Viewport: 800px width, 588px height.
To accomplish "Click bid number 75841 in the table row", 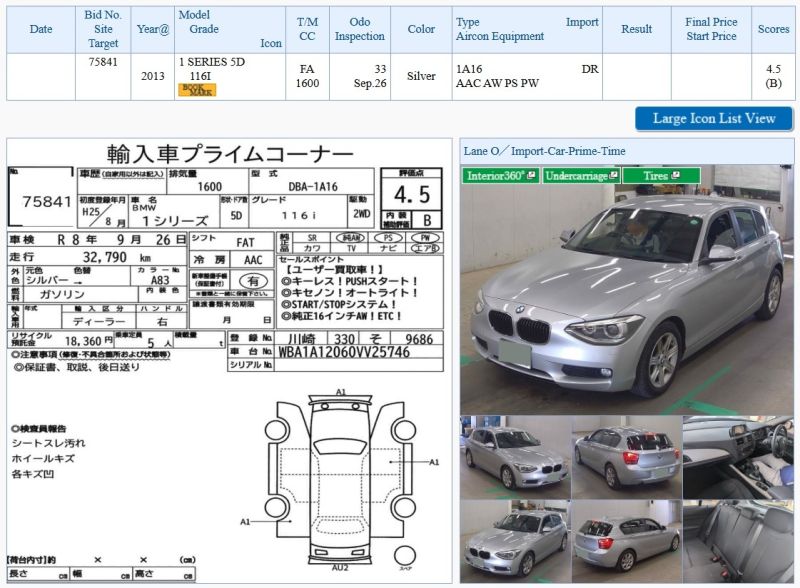I will coord(103,62).
